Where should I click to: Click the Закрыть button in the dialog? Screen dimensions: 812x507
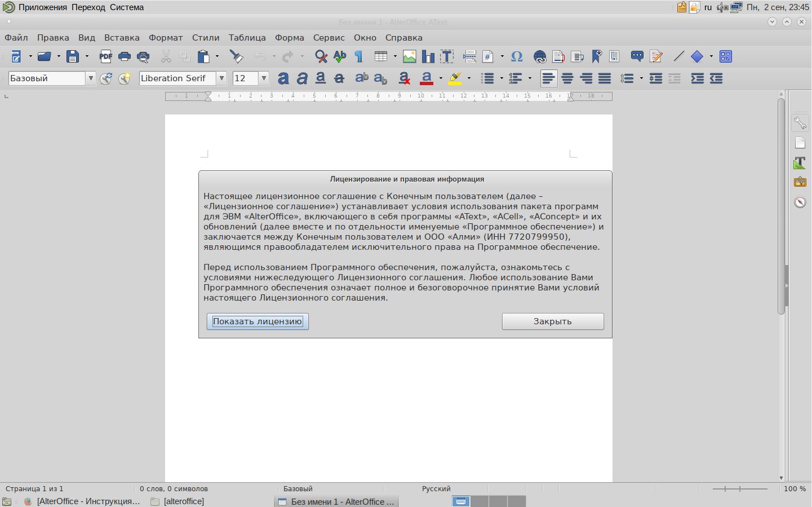point(553,321)
